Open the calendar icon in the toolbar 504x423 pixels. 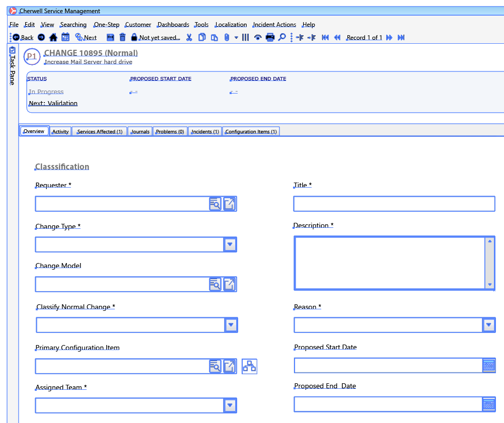pyautogui.click(x=65, y=37)
